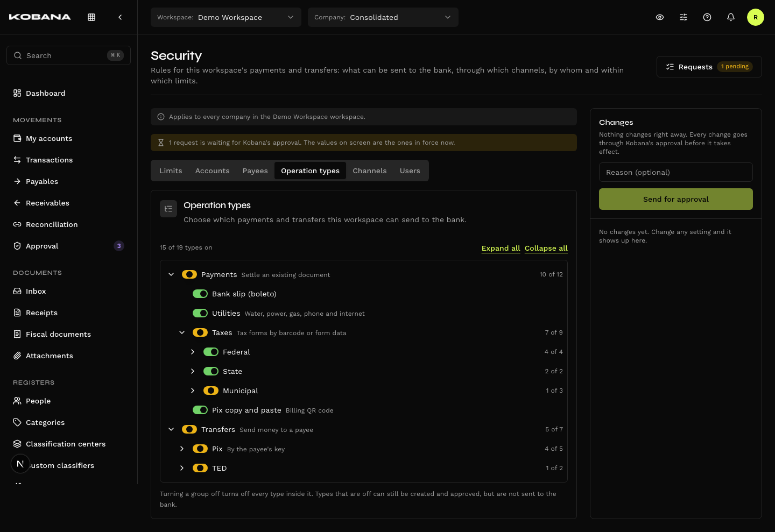Click the Expand all link
The height and width of the screenshot is (532, 775).
(x=501, y=248)
